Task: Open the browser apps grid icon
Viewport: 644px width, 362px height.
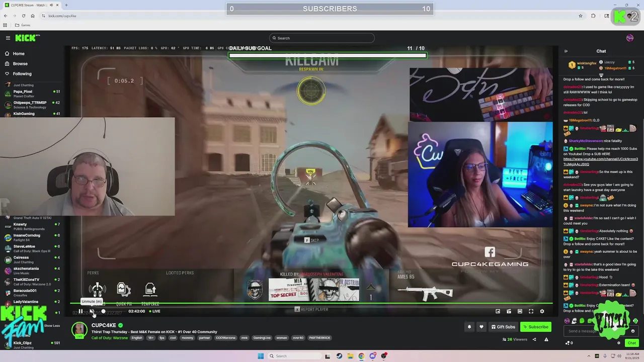Action: click(6, 25)
